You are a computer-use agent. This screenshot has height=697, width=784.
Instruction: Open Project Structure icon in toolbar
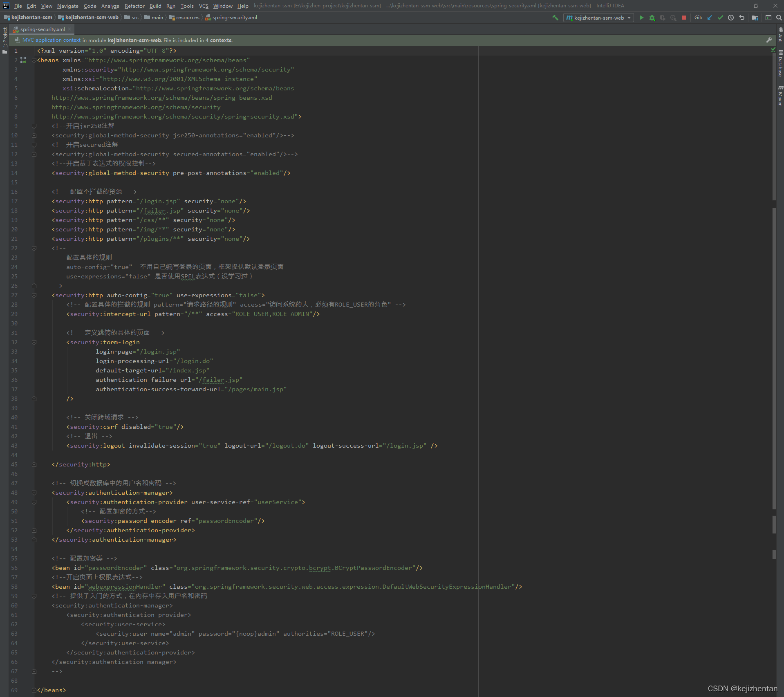point(755,18)
